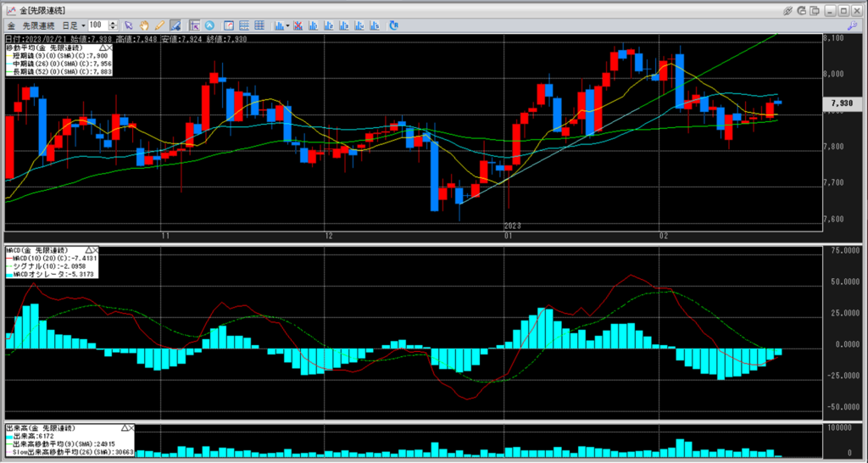This screenshot has height=463, width=868.
Task: Click the 金 commodity label in toolbar
Action: pos(11,25)
